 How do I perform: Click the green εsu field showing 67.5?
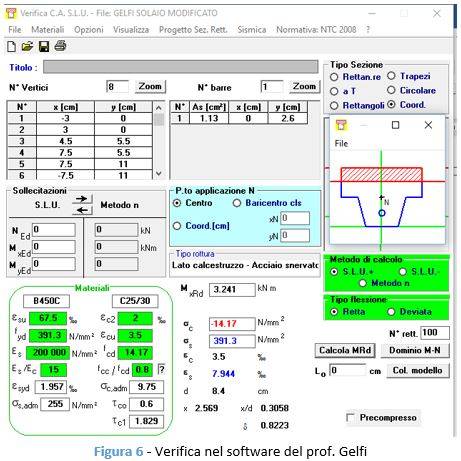pos(48,318)
